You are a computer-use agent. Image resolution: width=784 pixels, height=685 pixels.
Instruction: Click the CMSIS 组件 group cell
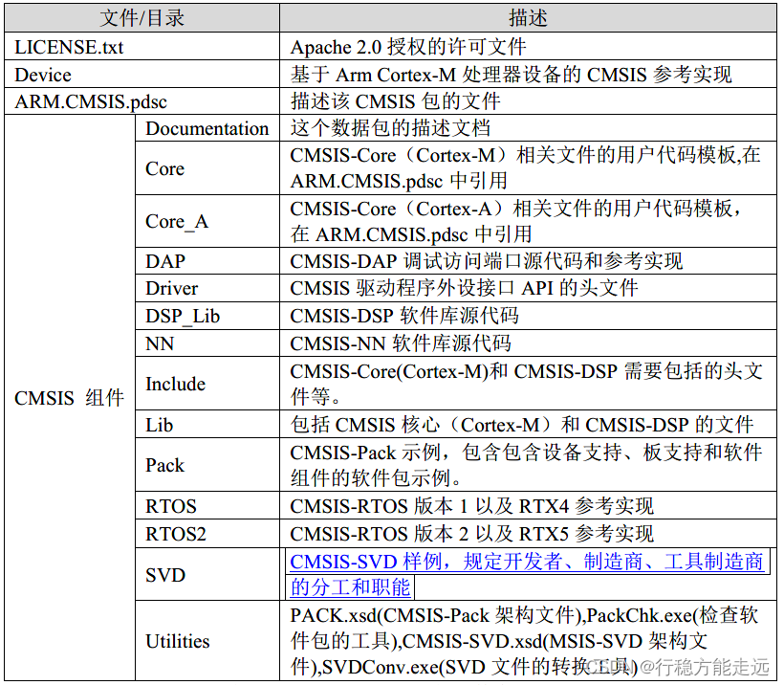(x=70, y=398)
